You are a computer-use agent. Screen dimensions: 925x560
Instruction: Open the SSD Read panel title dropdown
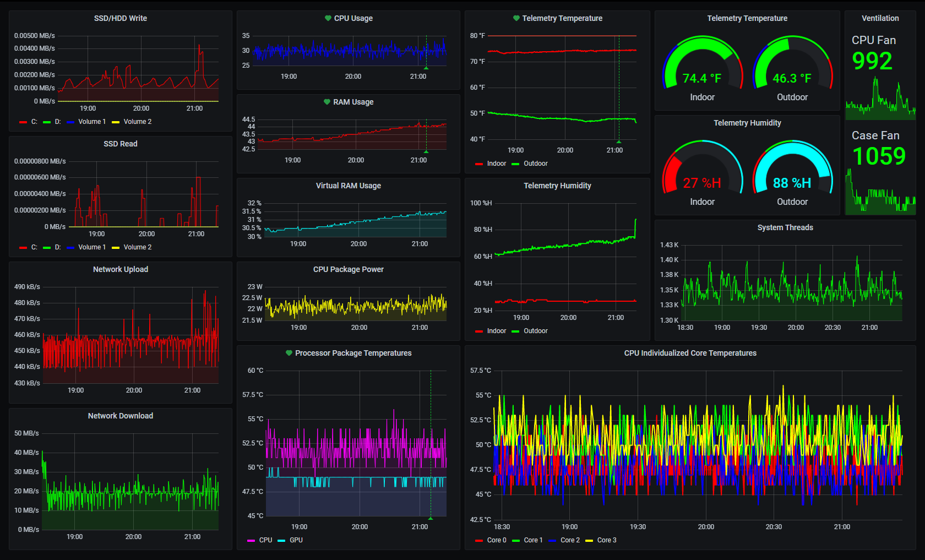[x=119, y=144]
